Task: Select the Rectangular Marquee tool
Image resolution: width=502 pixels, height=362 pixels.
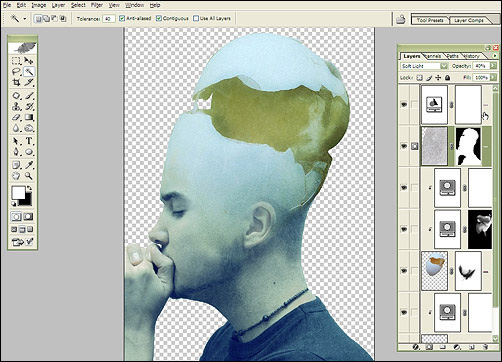Action: [16, 61]
